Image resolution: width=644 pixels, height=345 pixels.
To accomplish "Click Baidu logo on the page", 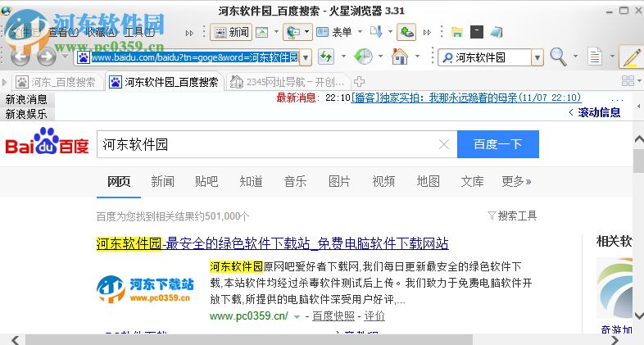I will (47, 142).
